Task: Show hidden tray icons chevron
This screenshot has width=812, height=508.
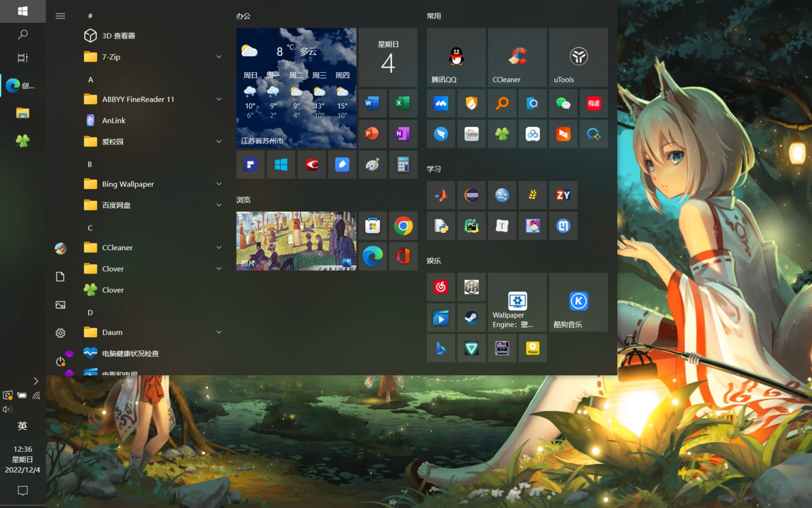Action: (x=36, y=381)
